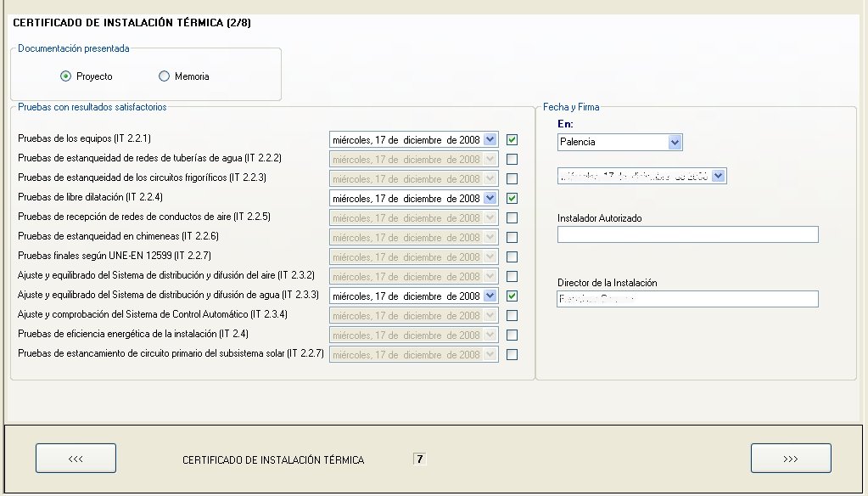The height and width of the screenshot is (496, 868).
Task: Click the "Pruebas con resultados satisfactorios" group label
Action: click(92, 107)
